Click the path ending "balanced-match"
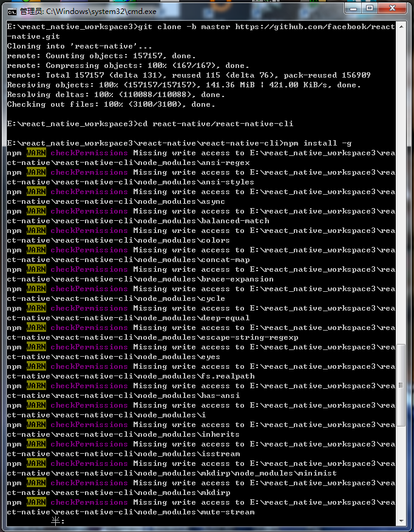The height and width of the screenshot is (532, 414). (x=138, y=221)
